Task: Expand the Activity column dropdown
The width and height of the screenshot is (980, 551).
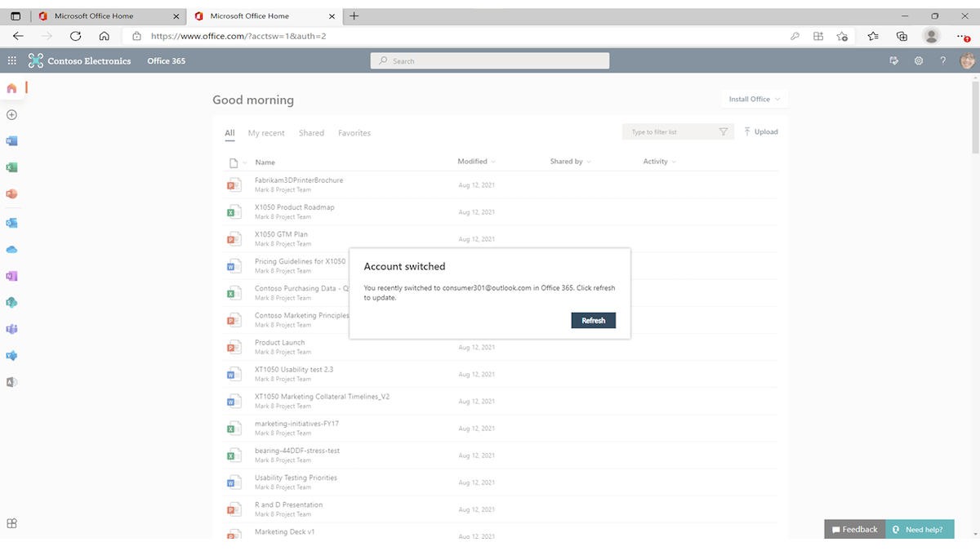Action: (x=660, y=161)
